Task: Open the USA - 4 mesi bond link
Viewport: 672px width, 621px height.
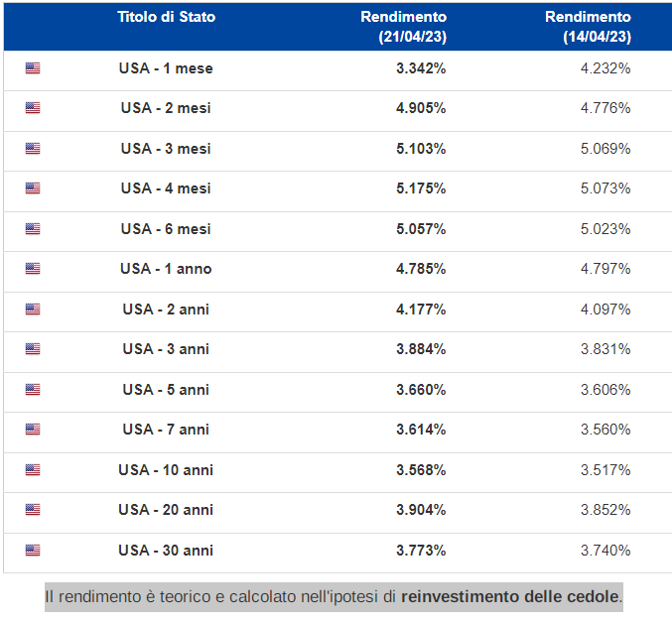Action: [166, 188]
